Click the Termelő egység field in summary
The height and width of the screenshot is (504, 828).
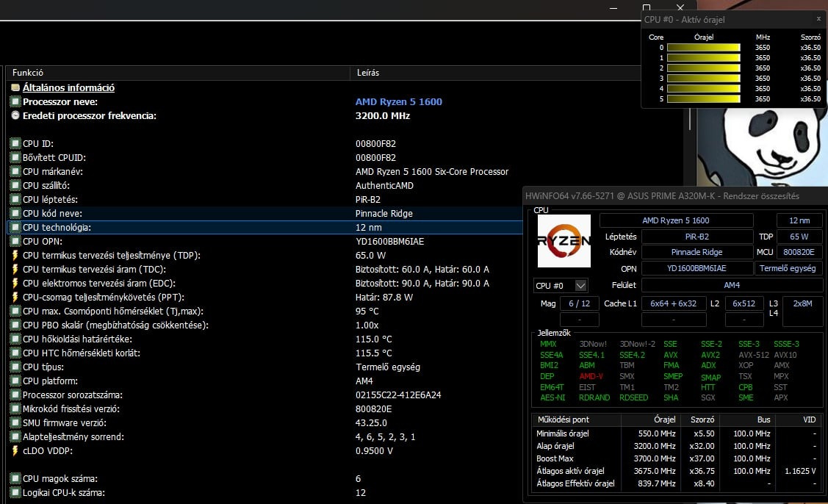pyautogui.click(x=788, y=268)
